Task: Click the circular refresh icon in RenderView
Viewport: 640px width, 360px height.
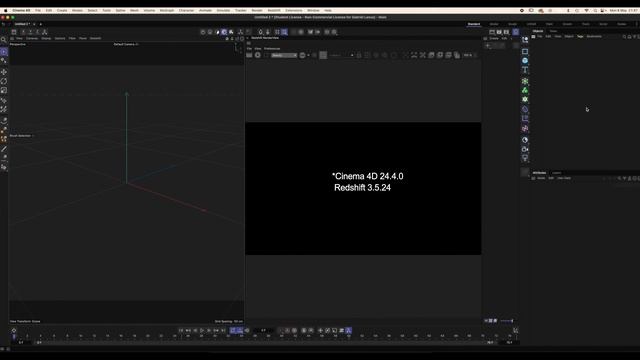Action: [x=258, y=55]
